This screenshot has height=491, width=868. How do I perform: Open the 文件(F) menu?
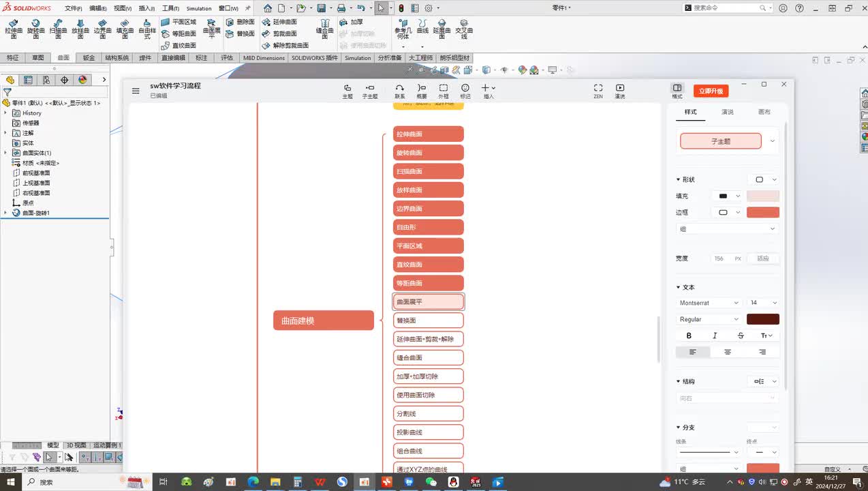(74, 8)
